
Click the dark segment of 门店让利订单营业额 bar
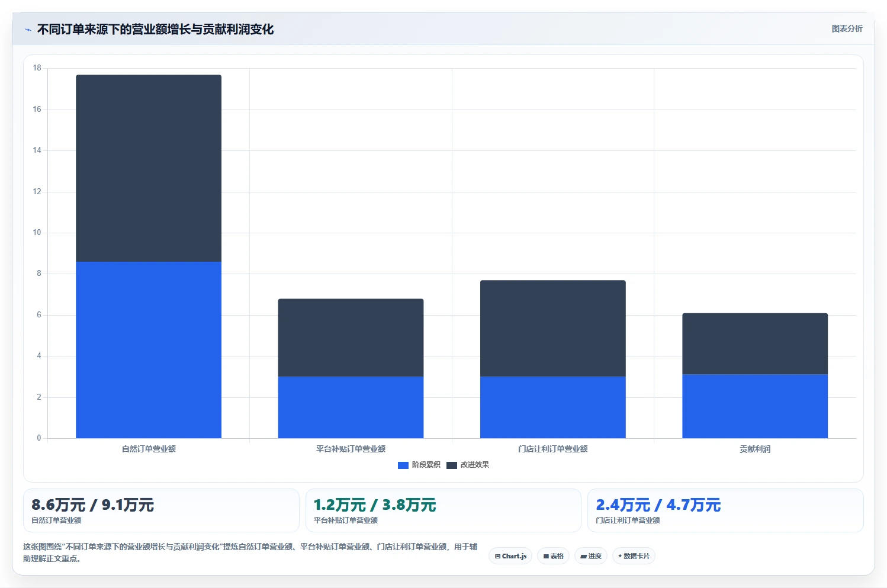click(x=553, y=329)
